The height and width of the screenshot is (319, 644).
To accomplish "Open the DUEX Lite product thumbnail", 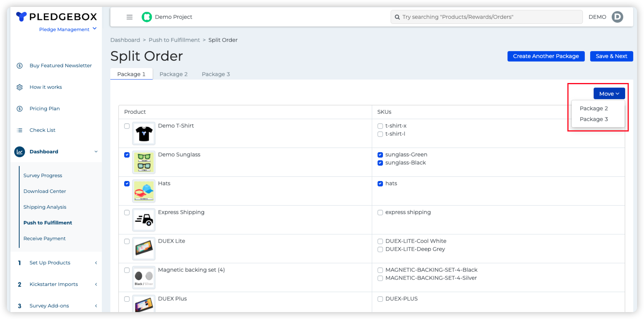I will click(144, 249).
